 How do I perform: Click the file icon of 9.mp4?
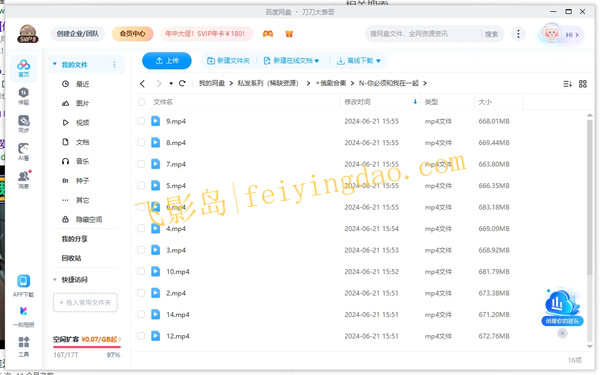(155, 121)
